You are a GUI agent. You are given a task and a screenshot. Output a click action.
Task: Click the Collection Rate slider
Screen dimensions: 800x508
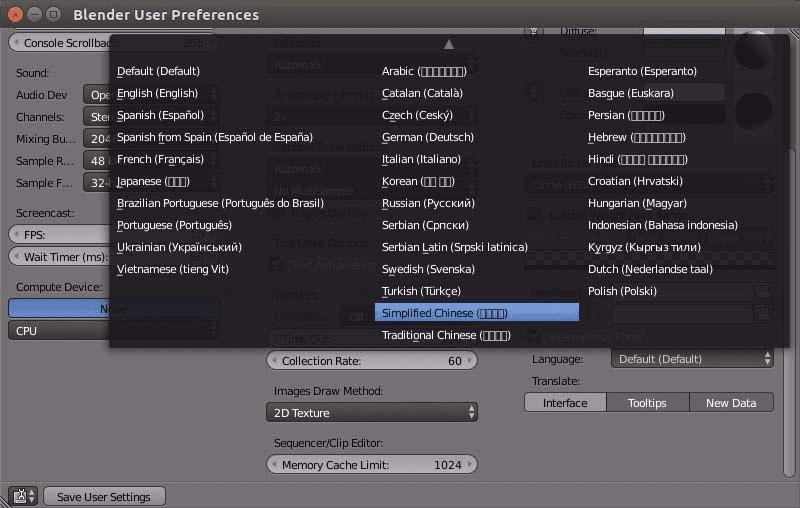pos(371,360)
